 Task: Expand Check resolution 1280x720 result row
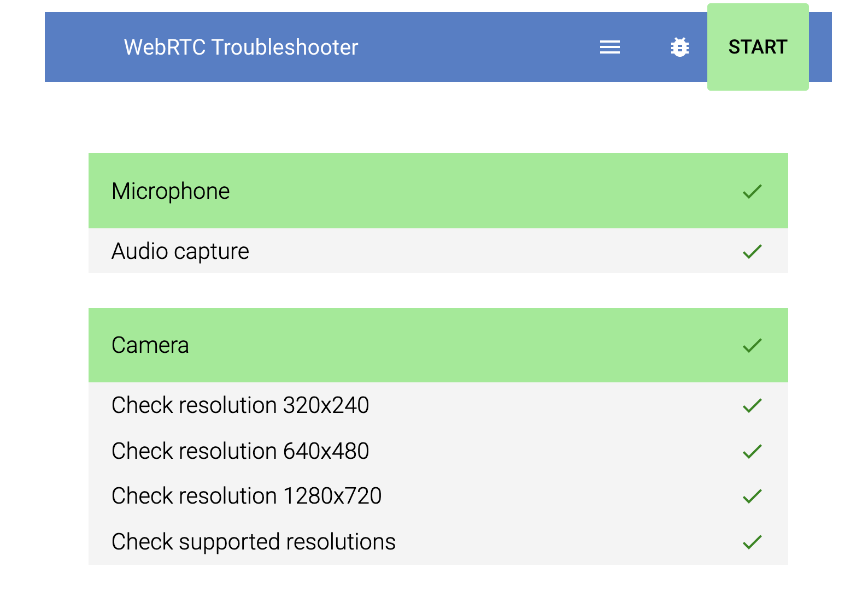(x=437, y=496)
